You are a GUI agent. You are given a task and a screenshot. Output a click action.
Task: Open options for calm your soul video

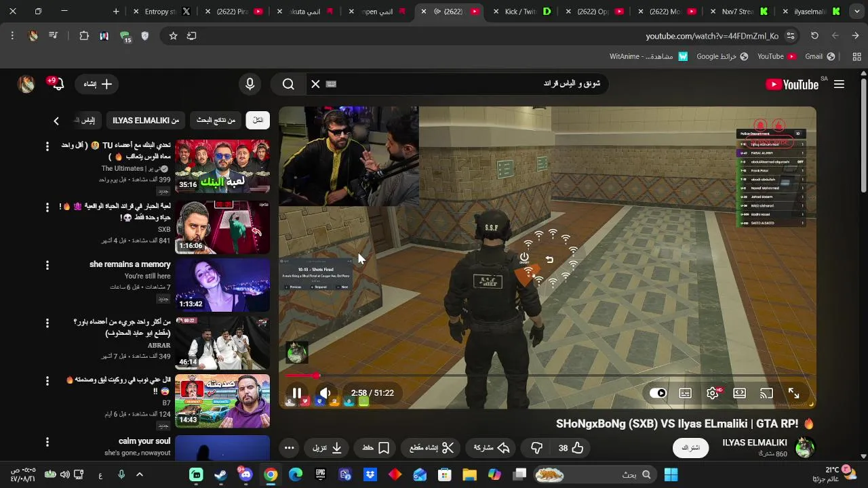[x=47, y=441]
